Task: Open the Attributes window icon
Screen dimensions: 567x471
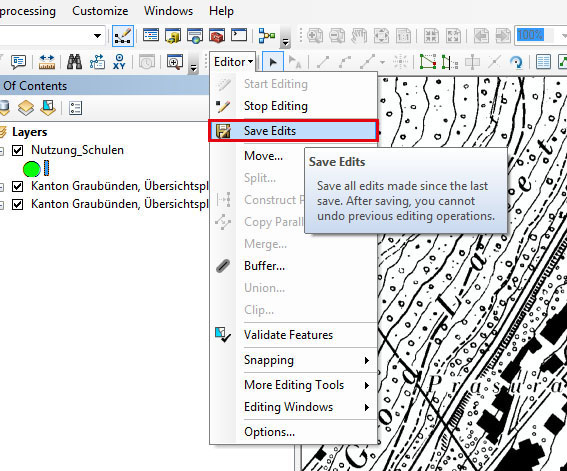Action: click(x=543, y=62)
